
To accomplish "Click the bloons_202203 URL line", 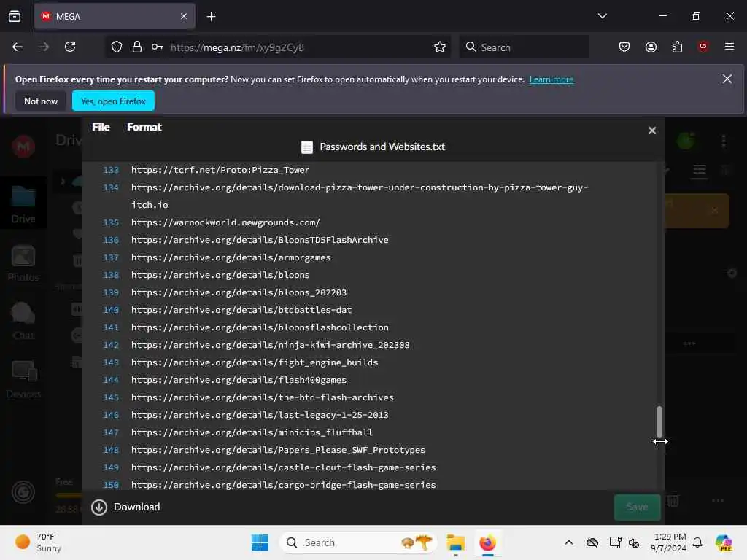I will [x=239, y=292].
